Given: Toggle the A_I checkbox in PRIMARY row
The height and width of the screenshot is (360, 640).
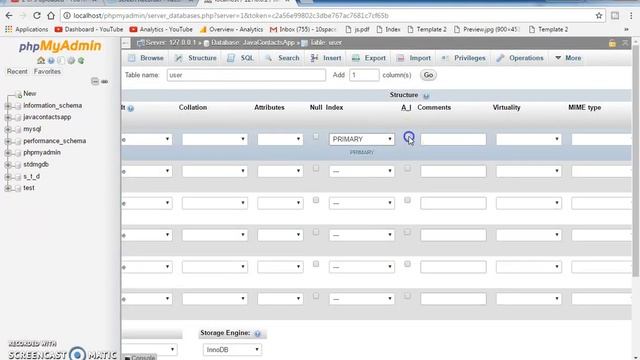Looking at the screenshot, I should tap(409, 136).
